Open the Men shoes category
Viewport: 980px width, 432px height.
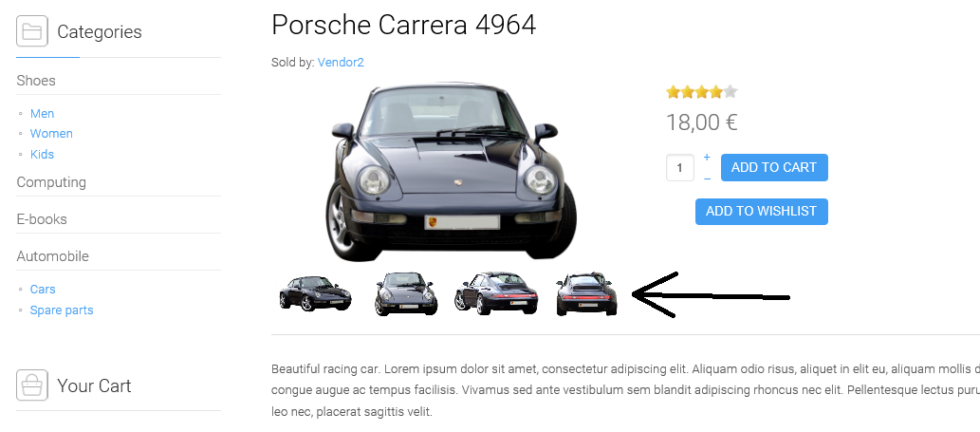click(42, 113)
